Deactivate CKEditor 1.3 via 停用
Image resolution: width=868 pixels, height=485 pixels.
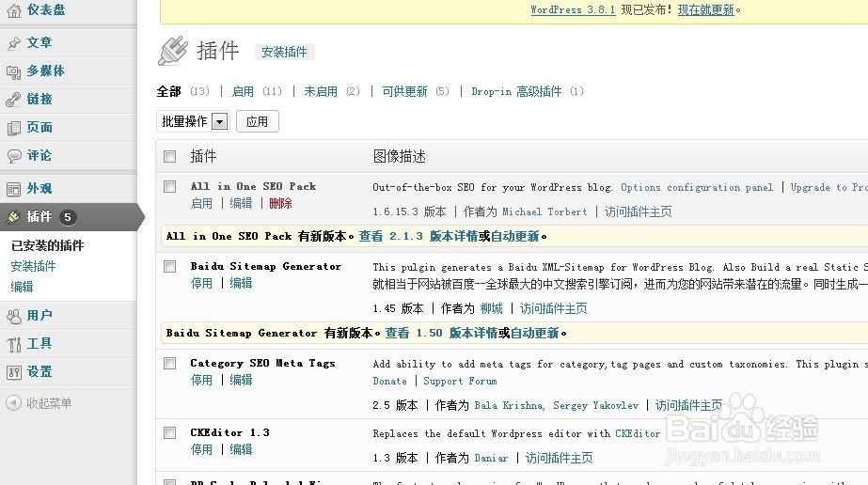click(x=201, y=449)
